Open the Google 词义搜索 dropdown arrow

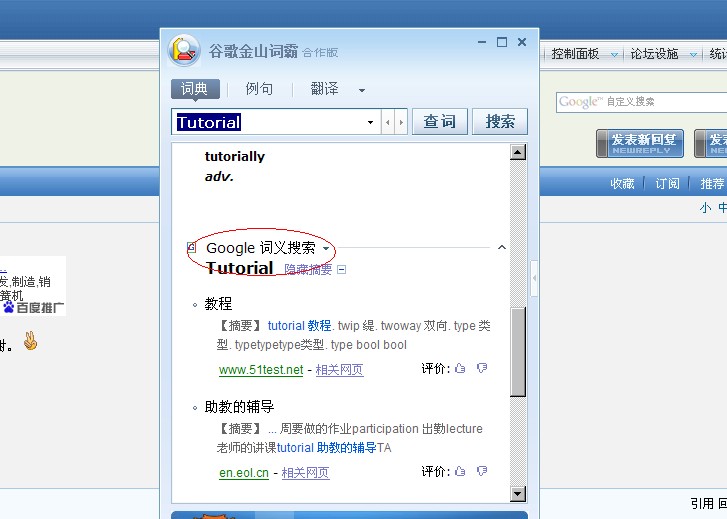pyautogui.click(x=326, y=249)
